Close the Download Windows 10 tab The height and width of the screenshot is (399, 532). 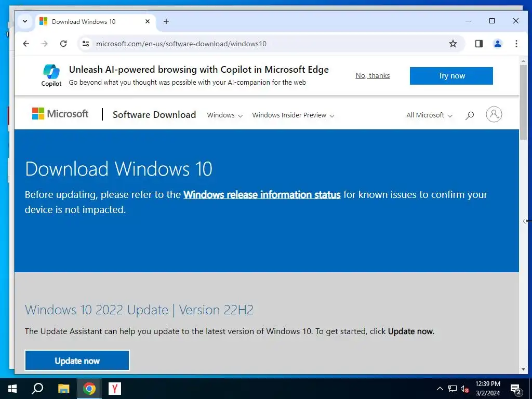pyautogui.click(x=147, y=21)
